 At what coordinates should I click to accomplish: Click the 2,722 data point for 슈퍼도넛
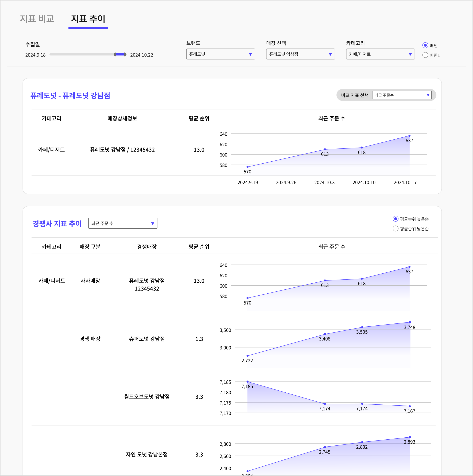248,356
